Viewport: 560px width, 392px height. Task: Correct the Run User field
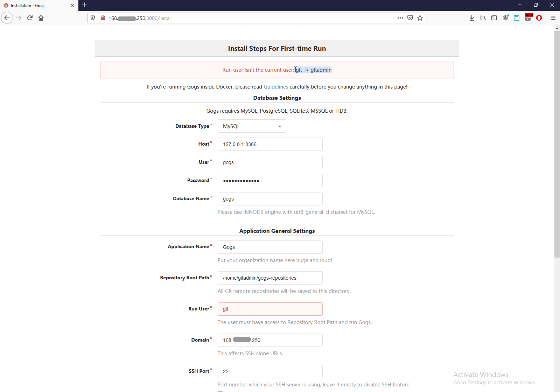click(270, 309)
